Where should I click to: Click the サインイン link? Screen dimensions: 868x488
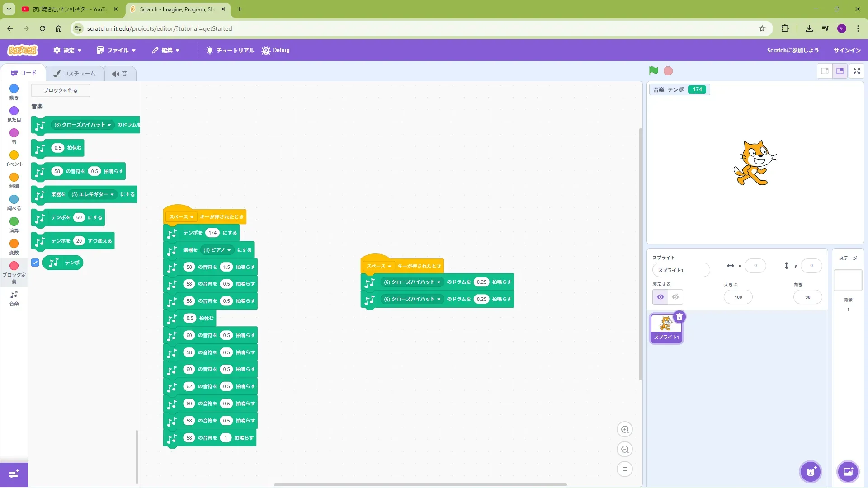[847, 50]
